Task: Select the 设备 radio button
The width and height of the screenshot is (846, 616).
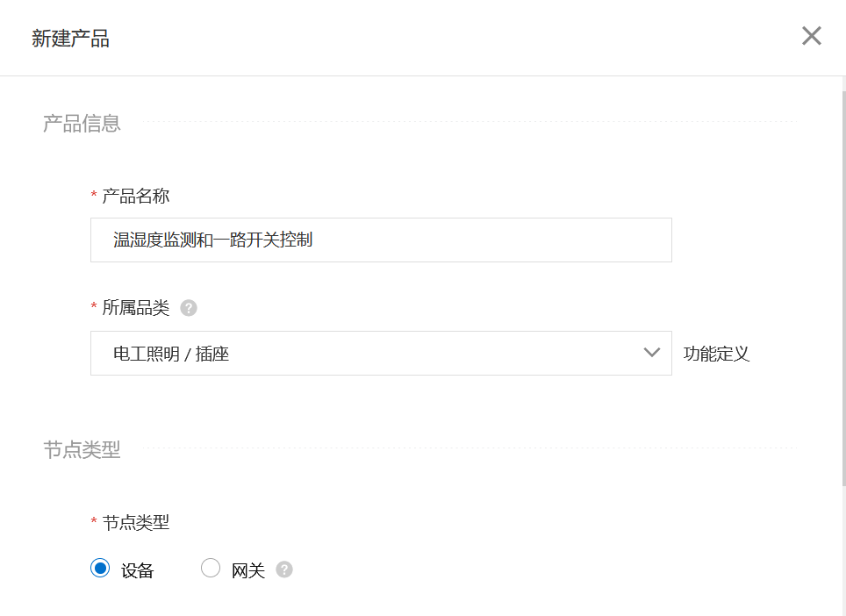Action: click(x=100, y=569)
